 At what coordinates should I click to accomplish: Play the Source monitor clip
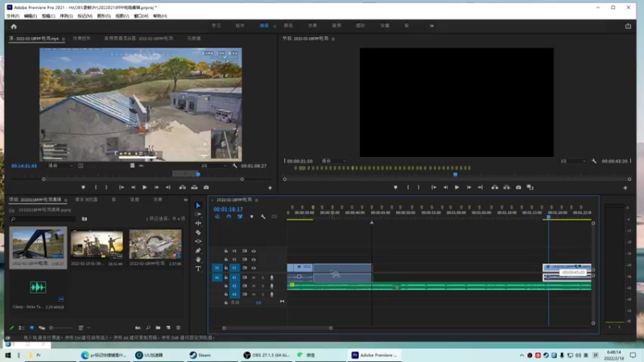click(145, 187)
